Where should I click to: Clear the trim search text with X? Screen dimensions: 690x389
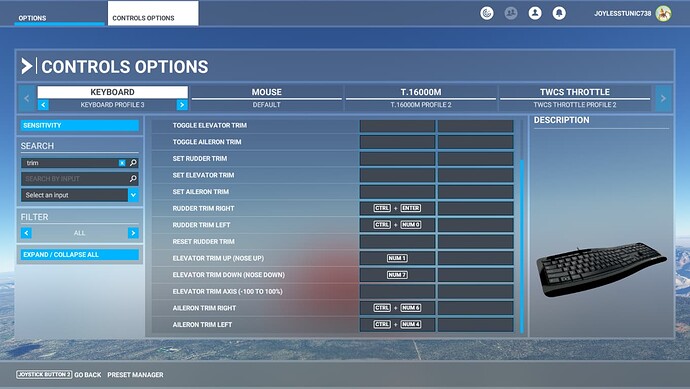tap(122, 163)
